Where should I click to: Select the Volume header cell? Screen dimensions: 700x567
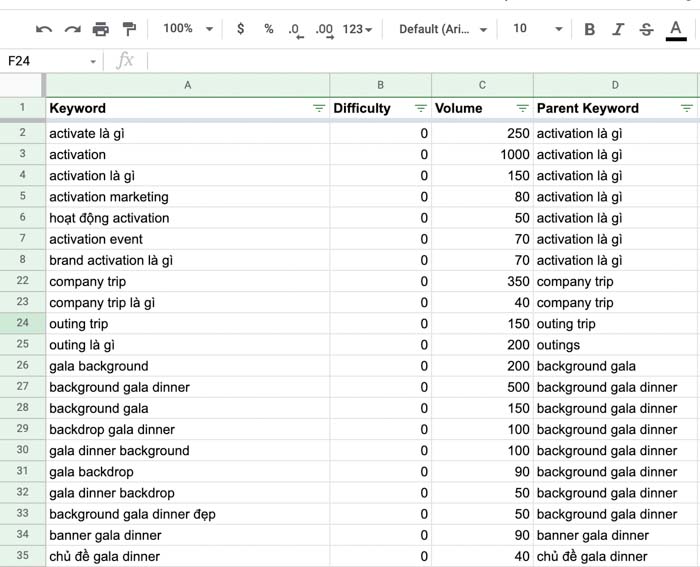[482, 108]
